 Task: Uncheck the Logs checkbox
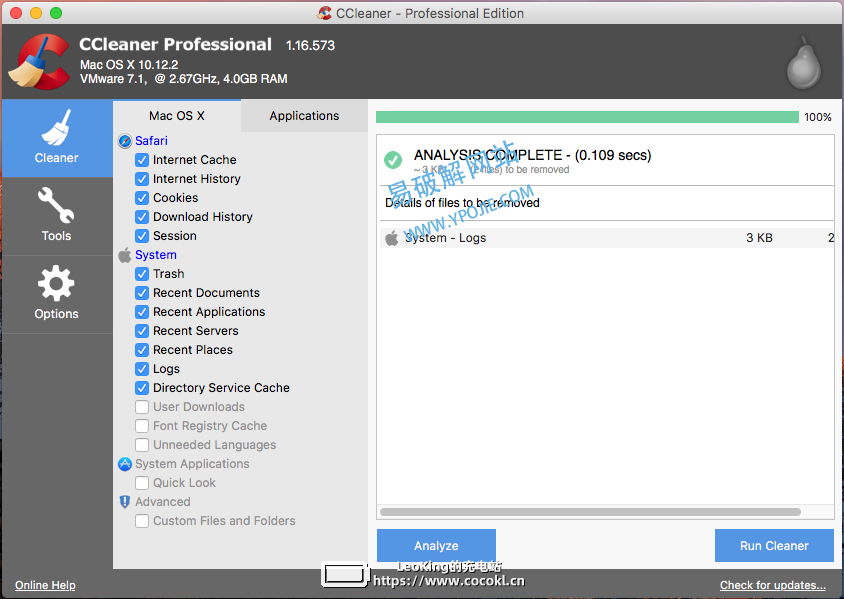(142, 369)
